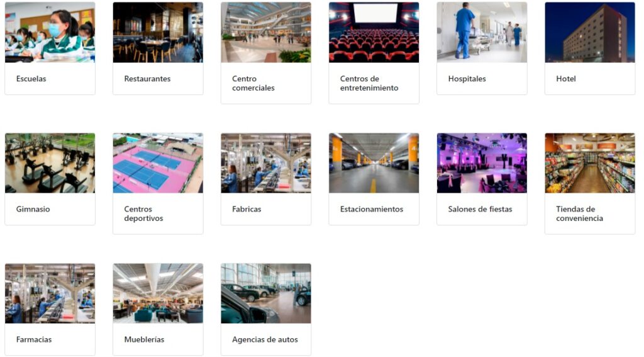Open the Gimnasio text label
Image resolution: width=644 pixels, height=357 pixels.
pos(33,209)
